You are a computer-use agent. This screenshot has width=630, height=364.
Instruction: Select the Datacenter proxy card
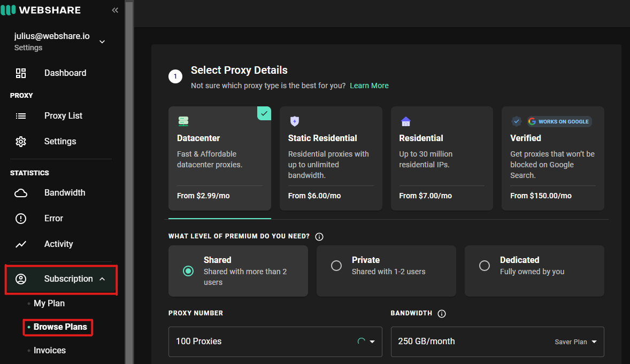coord(220,158)
